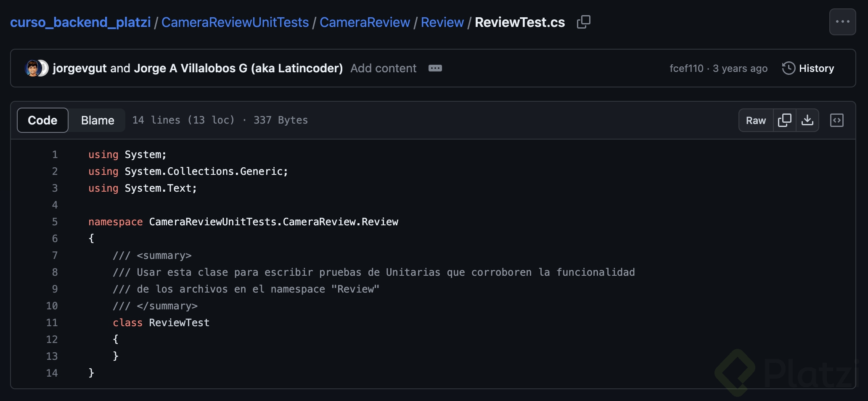Open the CameraReview breadcrumb folder
868x401 pixels.
365,22
